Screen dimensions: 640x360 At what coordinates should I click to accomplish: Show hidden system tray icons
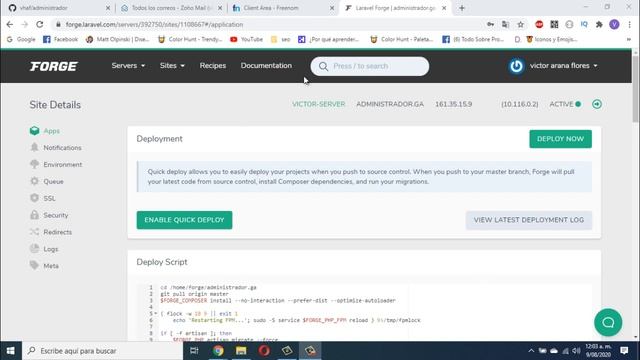point(531,351)
